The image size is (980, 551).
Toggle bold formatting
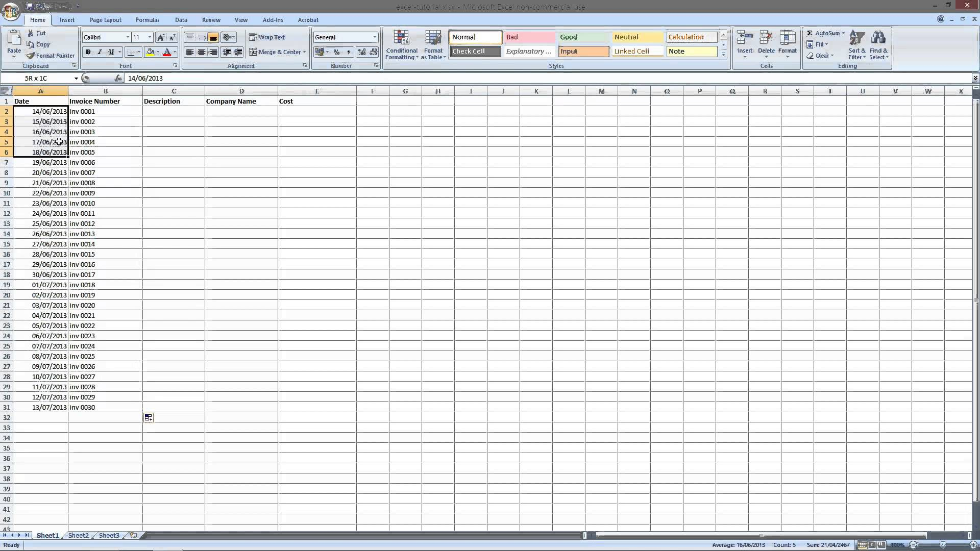coord(88,52)
